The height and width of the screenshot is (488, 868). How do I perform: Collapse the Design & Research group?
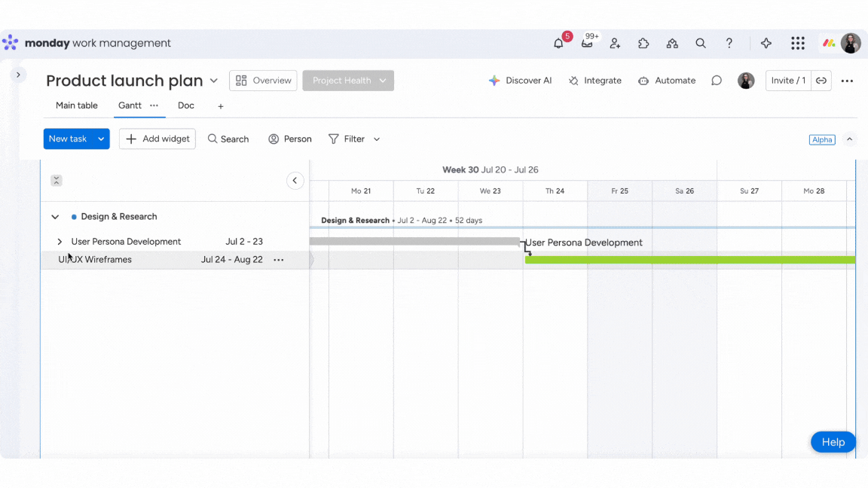click(55, 217)
